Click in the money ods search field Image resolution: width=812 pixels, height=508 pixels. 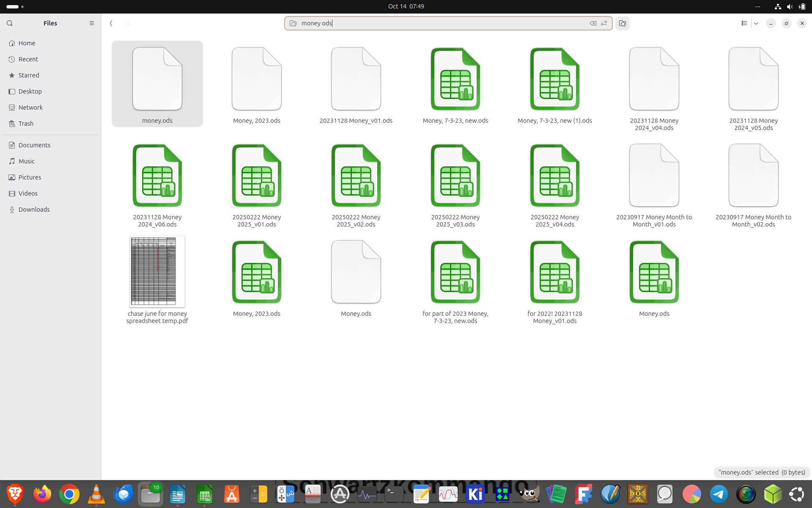coord(440,23)
